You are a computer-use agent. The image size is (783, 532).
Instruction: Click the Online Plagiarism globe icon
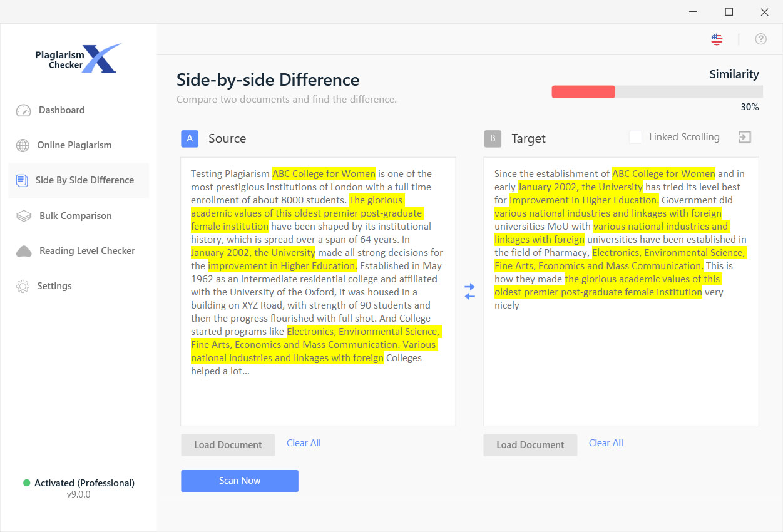[23, 145]
